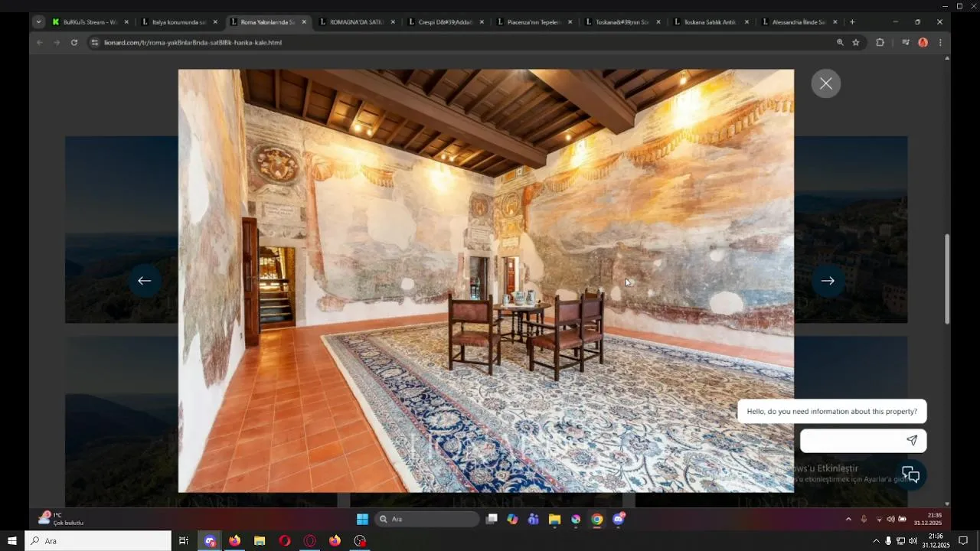Close the photo gallery lightbox

coord(825,83)
